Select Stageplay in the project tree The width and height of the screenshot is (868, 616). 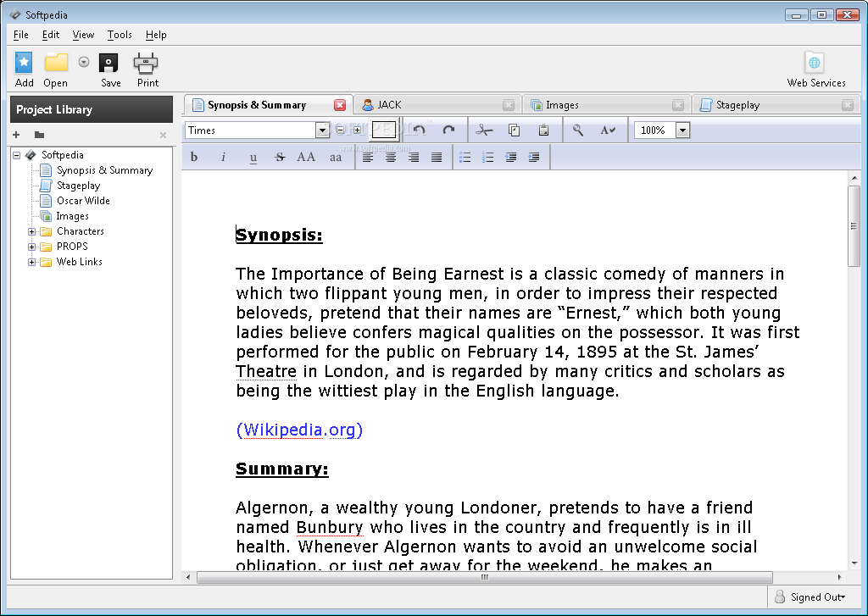[x=78, y=186]
